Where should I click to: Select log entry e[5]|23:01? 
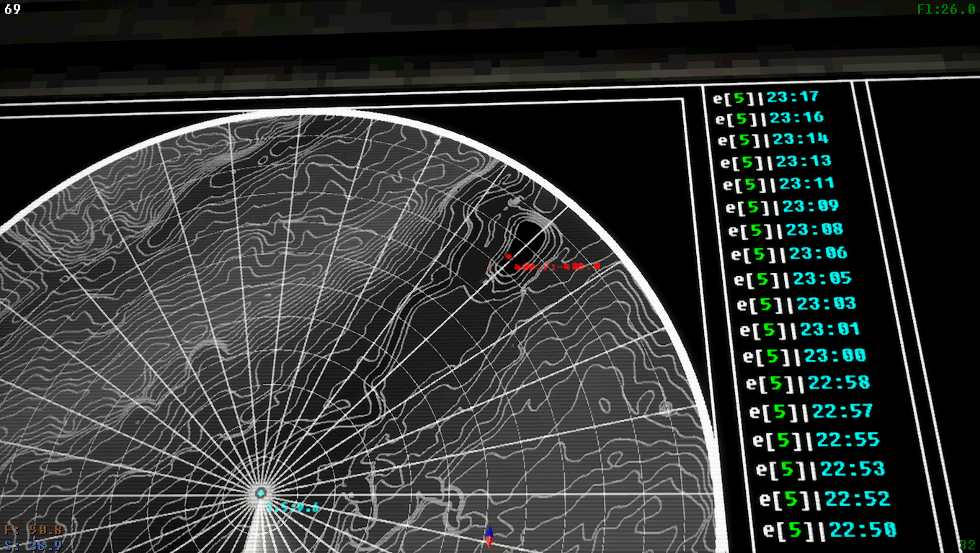coord(800,330)
